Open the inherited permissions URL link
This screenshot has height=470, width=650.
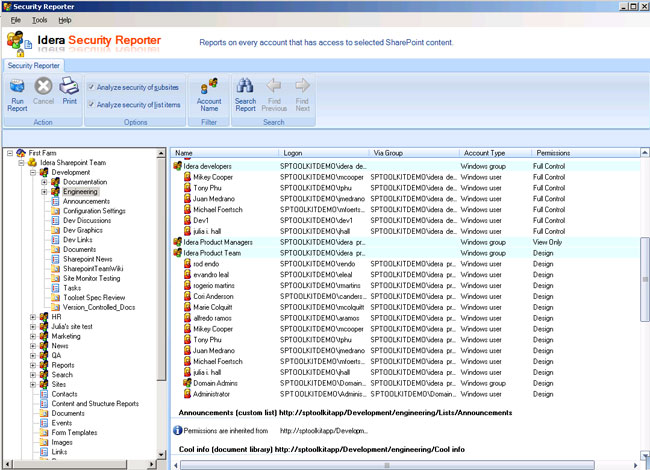[x=324, y=431]
